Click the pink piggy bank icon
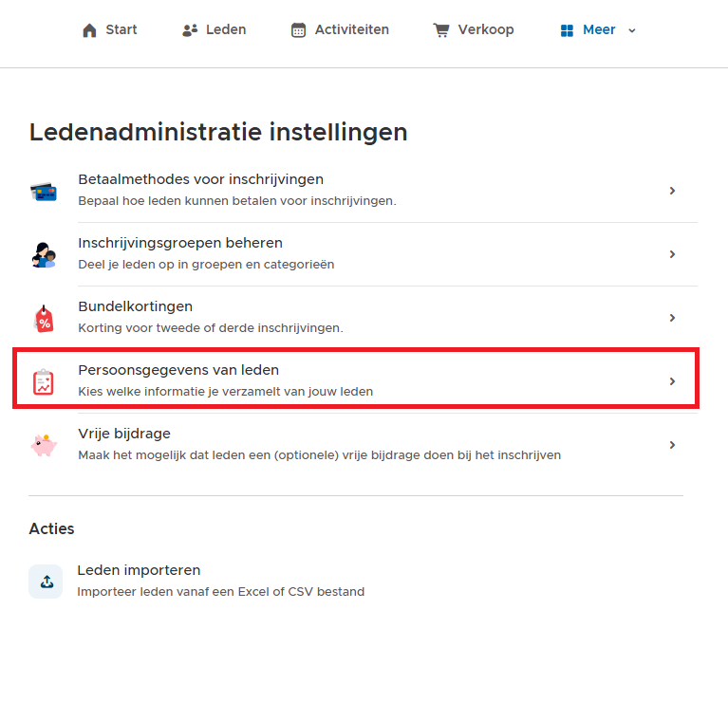 [44, 445]
